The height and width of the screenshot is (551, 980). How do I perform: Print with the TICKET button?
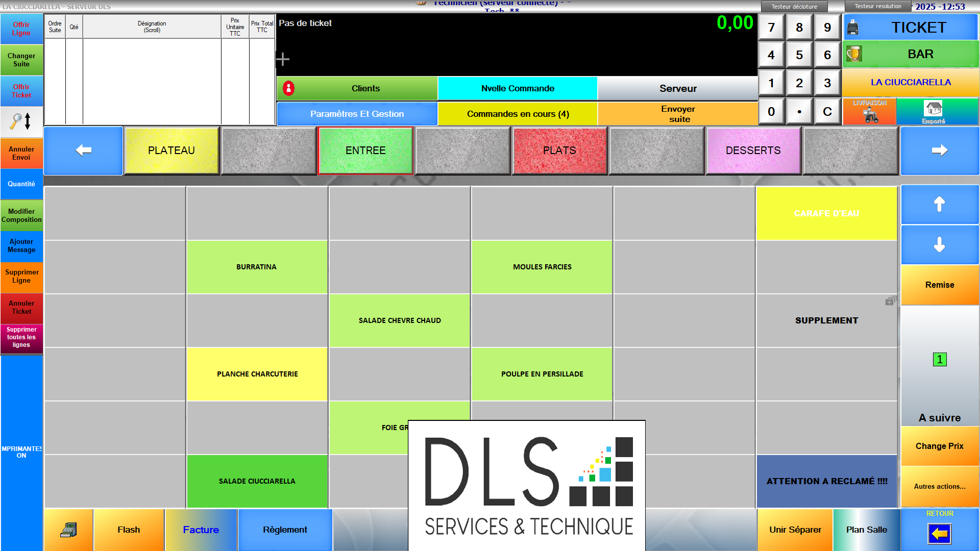[x=911, y=27]
